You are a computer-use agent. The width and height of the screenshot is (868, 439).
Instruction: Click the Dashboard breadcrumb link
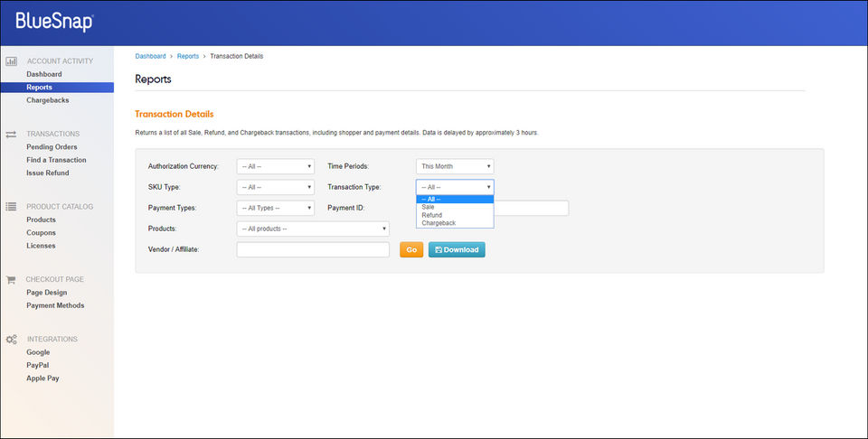[151, 56]
